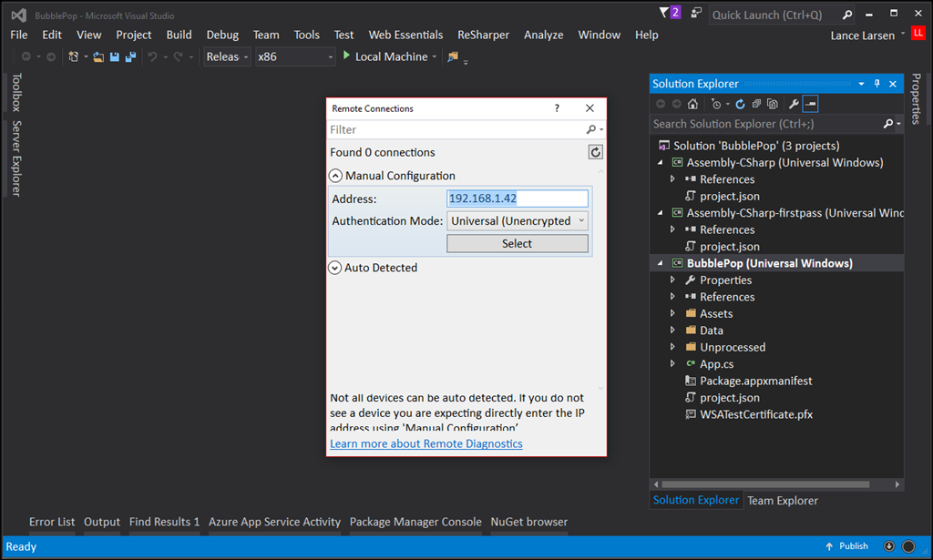The height and width of the screenshot is (560, 933).
Task: Click the Address input field
Action: click(518, 199)
